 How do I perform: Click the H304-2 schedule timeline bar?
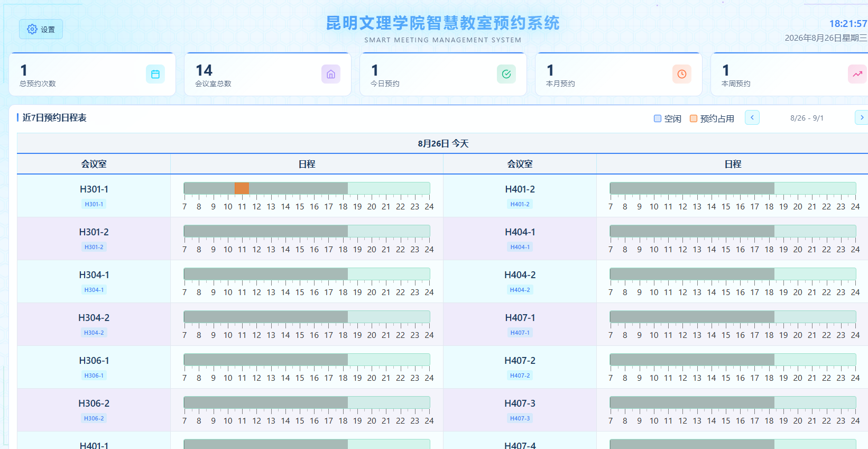pos(307,317)
